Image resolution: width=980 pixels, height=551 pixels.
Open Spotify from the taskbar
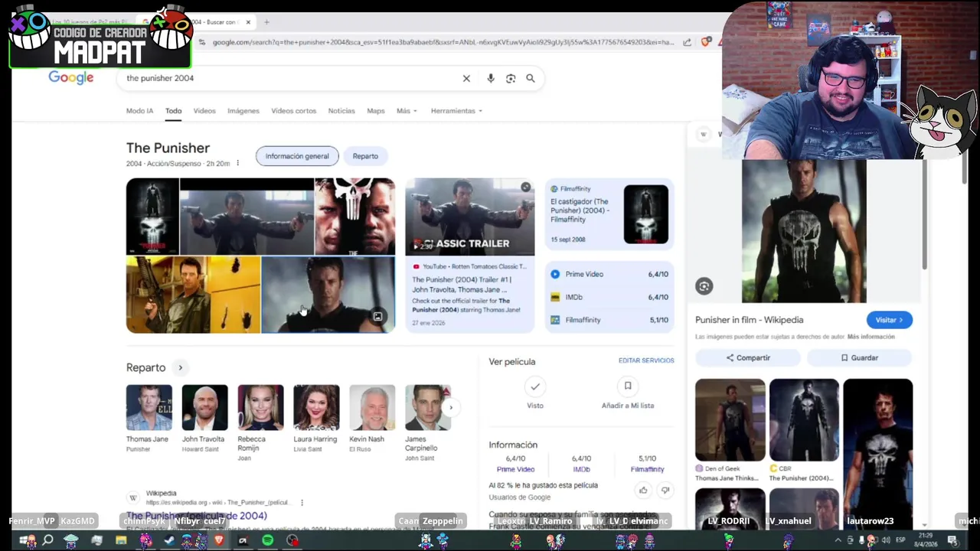click(267, 540)
